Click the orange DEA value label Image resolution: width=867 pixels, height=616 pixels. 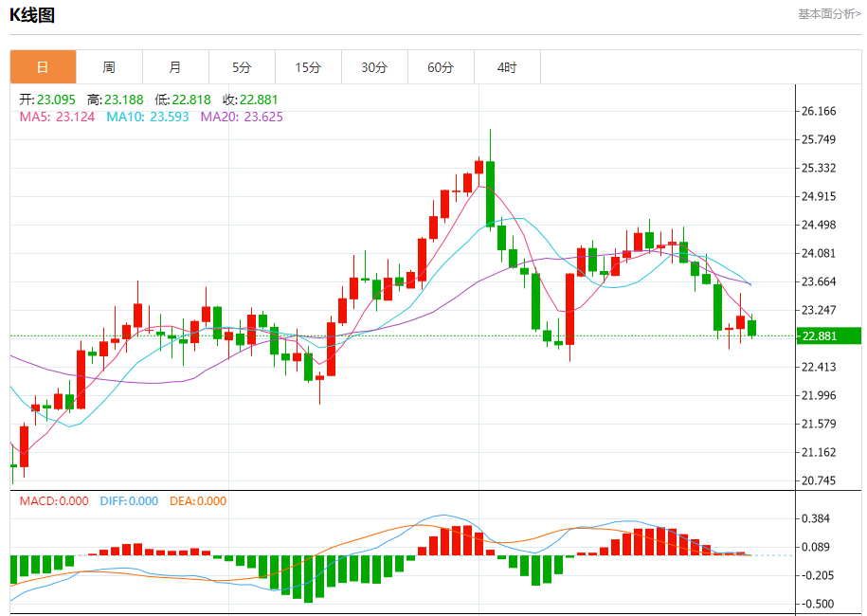point(198,501)
